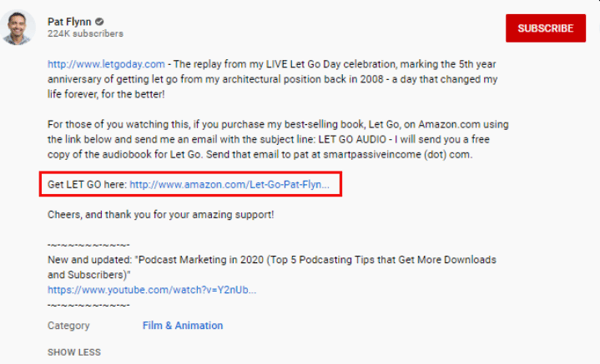
Task: Click the 'smartpassiveincome (dot) com' text
Action: (398, 155)
